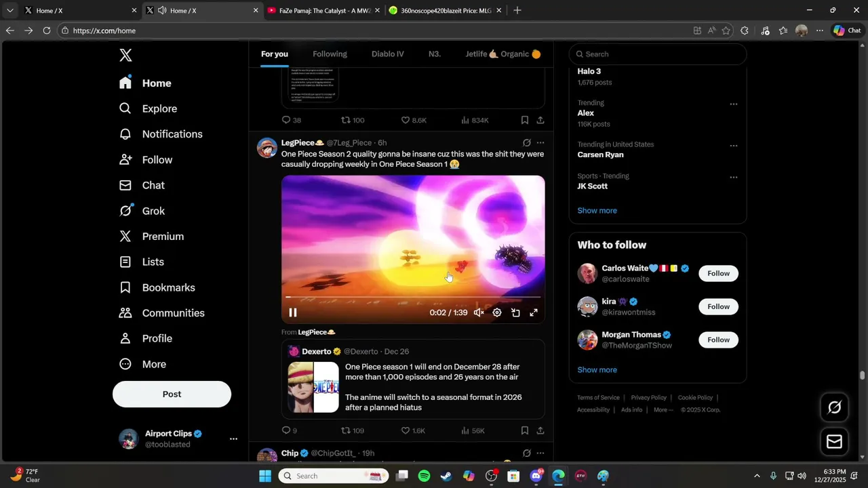Image resolution: width=868 pixels, height=488 pixels.
Task: Open Privacy Policy link
Action: (648, 398)
